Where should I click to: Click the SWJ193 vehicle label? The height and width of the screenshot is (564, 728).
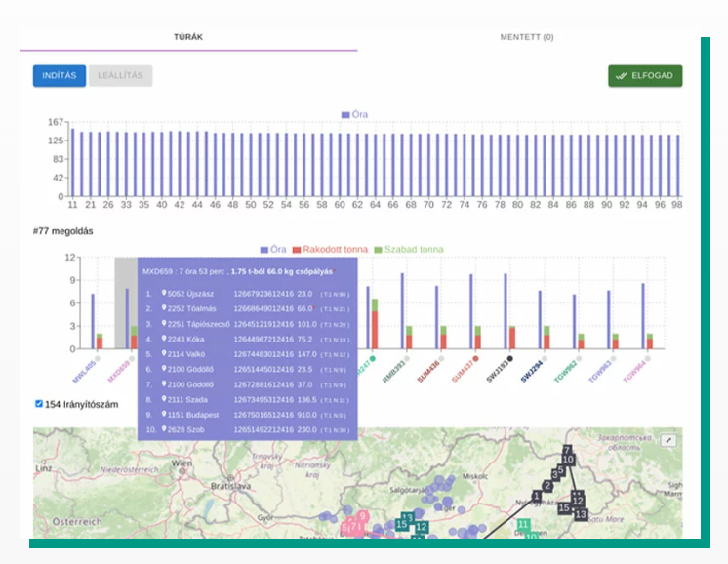pos(497,372)
